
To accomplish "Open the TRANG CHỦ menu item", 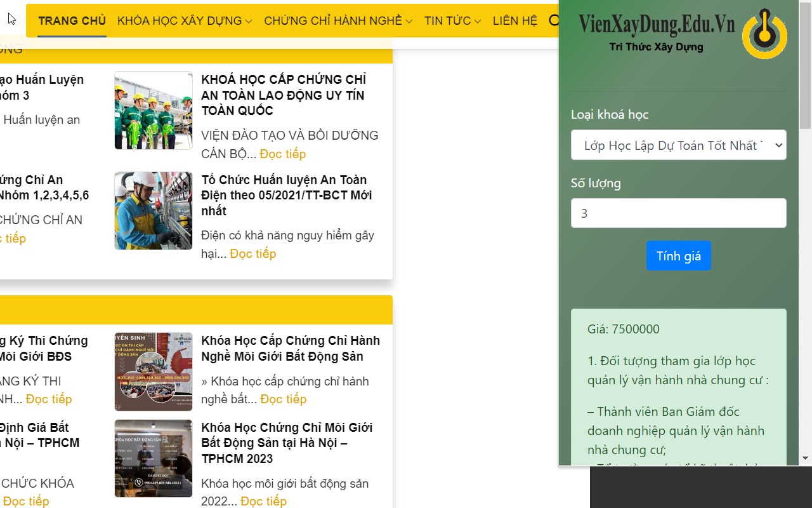I will click(x=72, y=21).
